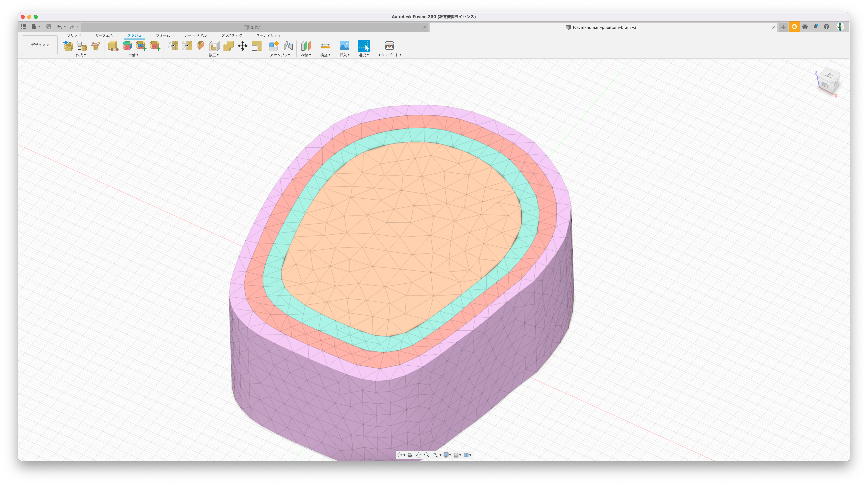Activate the mesh Shell tool icon
Screen dimensions: 868x485
(215, 46)
